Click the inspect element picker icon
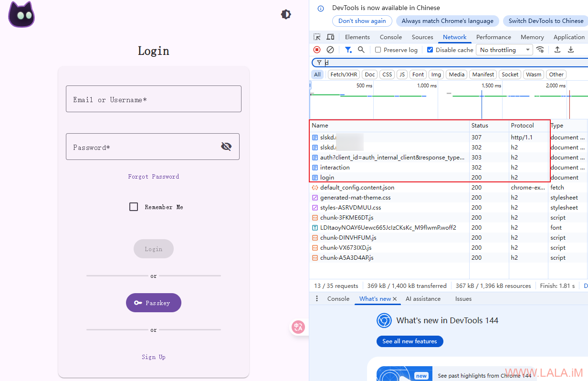This screenshot has width=588, height=381. [x=317, y=37]
